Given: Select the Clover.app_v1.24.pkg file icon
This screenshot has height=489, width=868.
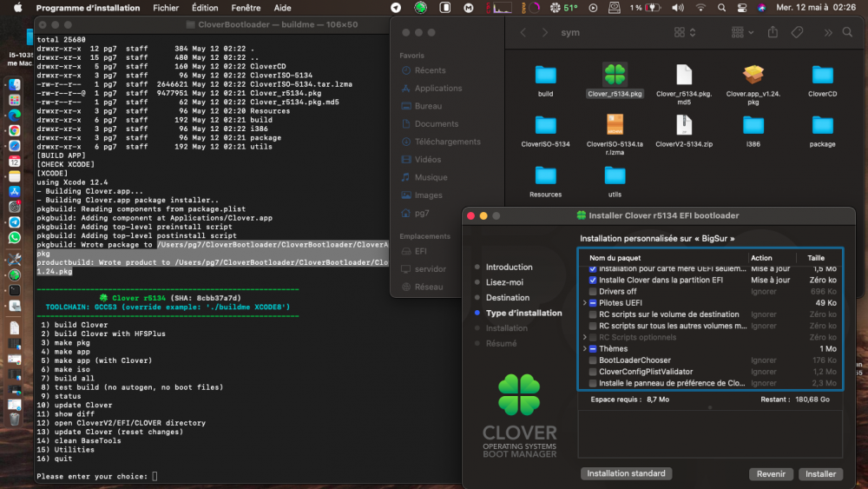Looking at the screenshot, I should pos(753,74).
